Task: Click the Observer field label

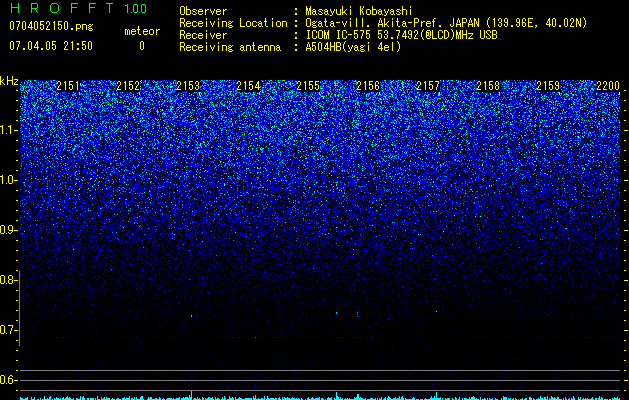Action: click(203, 11)
